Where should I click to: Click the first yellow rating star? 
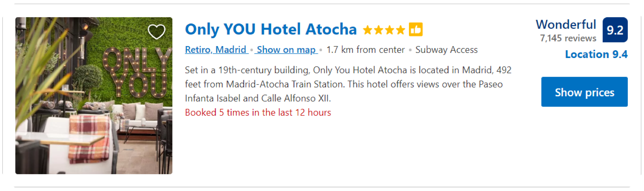coord(368,30)
